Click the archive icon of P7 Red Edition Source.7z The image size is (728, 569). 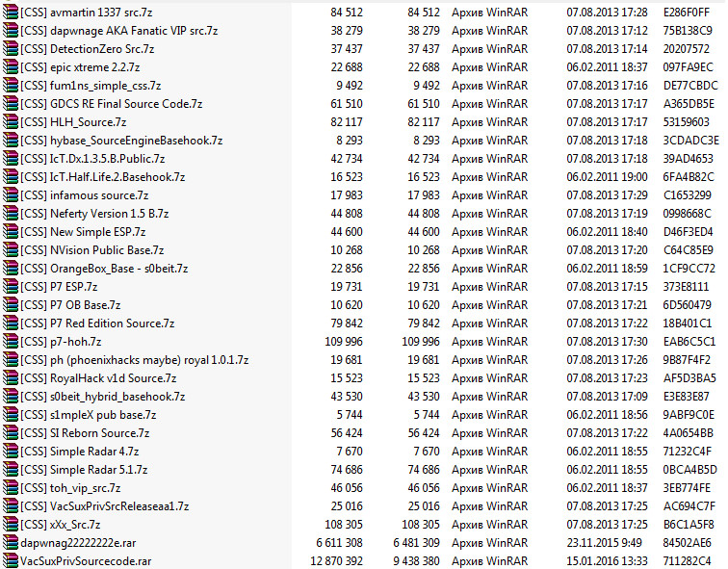coord(11,323)
